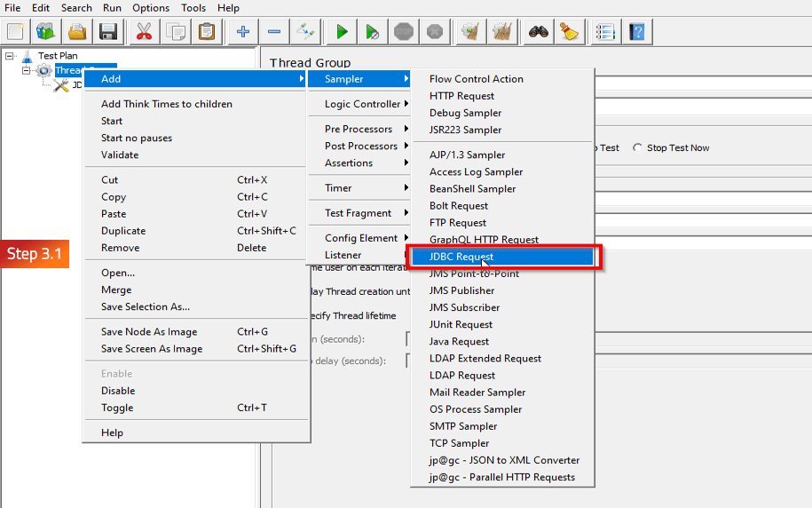Image resolution: width=812 pixels, height=508 pixels.
Task: Collapse the Test Plan tree node
Action: point(10,55)
